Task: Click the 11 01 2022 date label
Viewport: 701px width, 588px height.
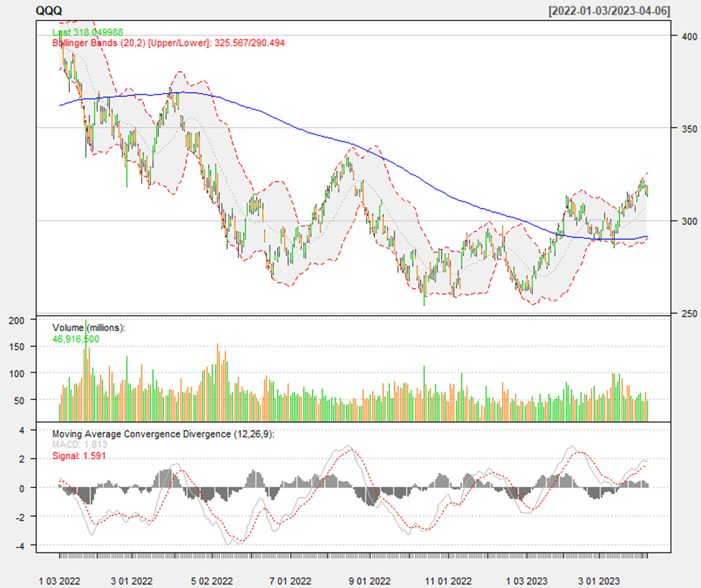Action: click(x=449, y=581)
